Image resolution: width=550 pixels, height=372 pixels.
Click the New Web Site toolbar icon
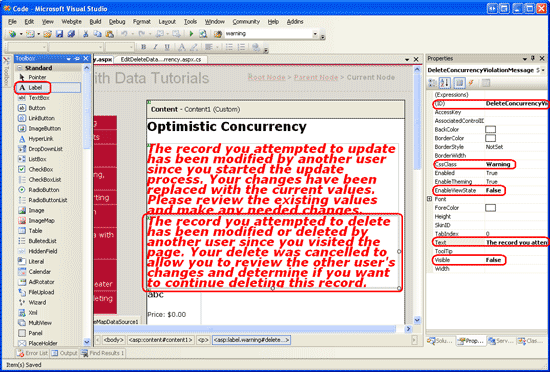click(13, 34)
